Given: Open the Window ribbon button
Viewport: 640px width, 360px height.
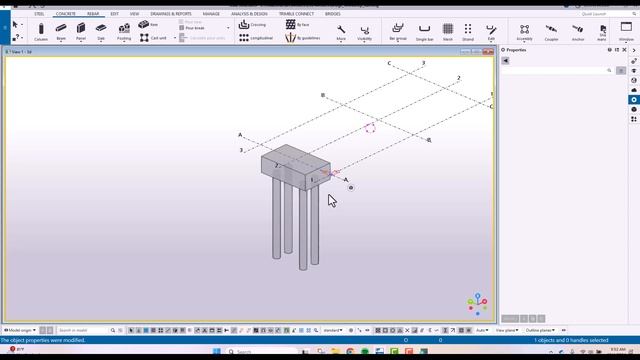Looking at the screenshot, I should (626, 31).
